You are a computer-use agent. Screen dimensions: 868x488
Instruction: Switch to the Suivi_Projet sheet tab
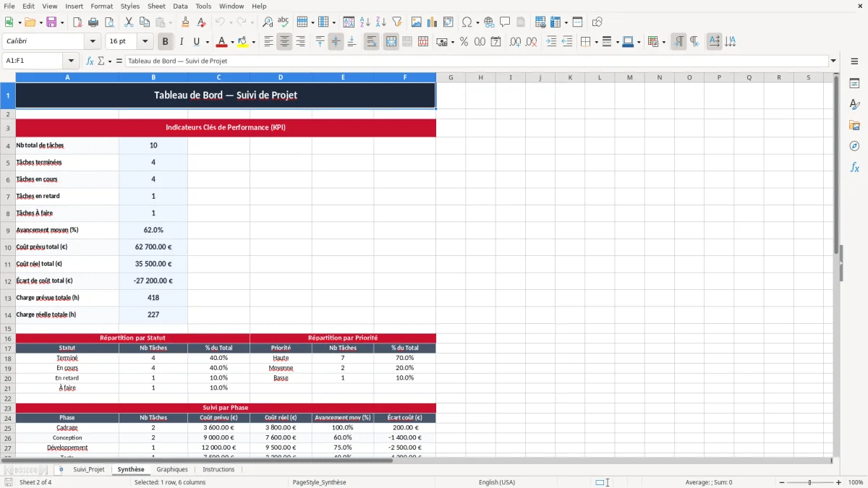[88, 469]
